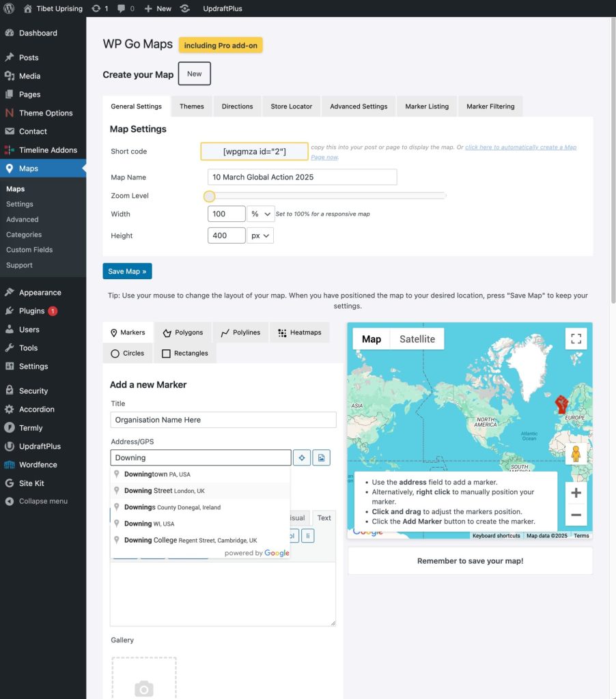Toggle fullscreen map view
Image resolution: width=616 pixels, height=699 pixels.
(x=576, y=339)
